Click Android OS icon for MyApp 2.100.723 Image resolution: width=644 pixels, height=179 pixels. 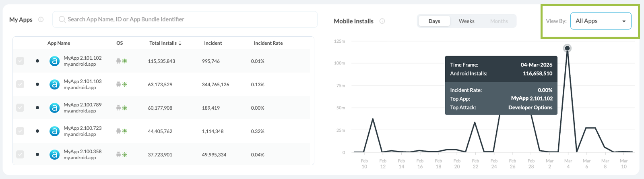point(118,131)
